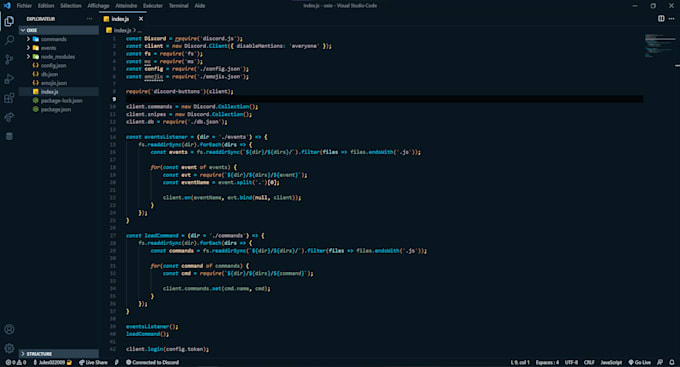This screenshot has width=680, height=367.
Task: Expand the STRUCTURE section
Action: [x=59, y=354]
